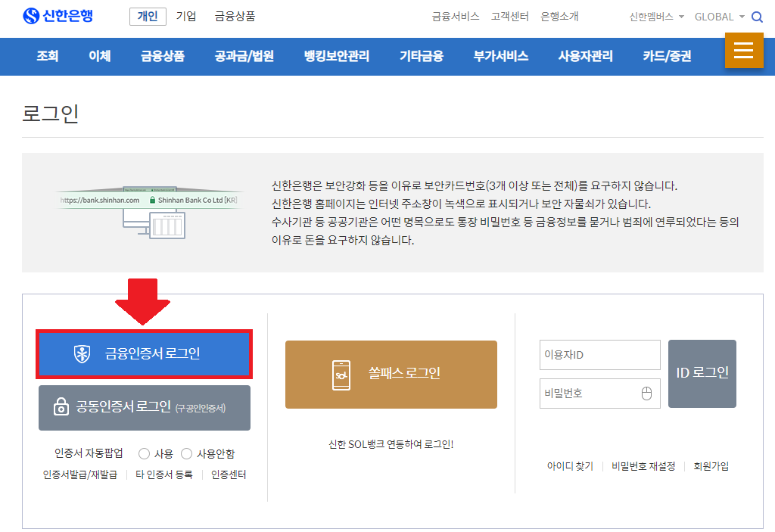Click the 회원가입 link
Image resolution: width=775 pixels, height=532 pixels.
[711, 466]
